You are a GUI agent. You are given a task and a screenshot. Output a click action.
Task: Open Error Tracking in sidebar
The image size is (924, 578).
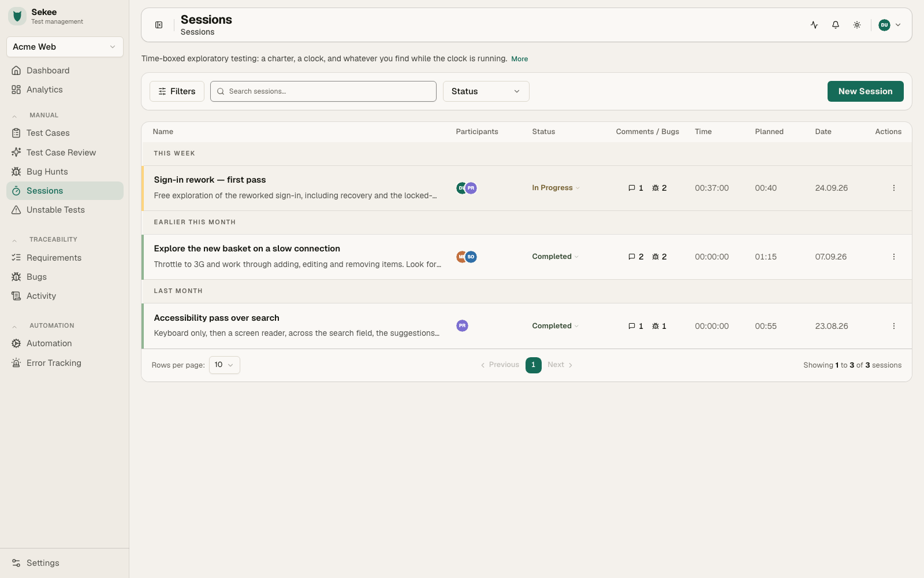point(65,363)
